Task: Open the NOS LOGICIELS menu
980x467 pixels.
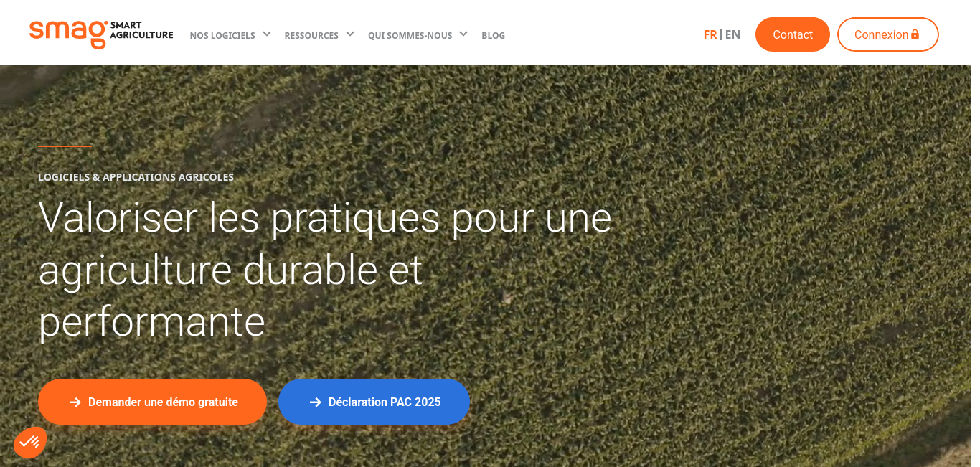Action: point(222,35)
